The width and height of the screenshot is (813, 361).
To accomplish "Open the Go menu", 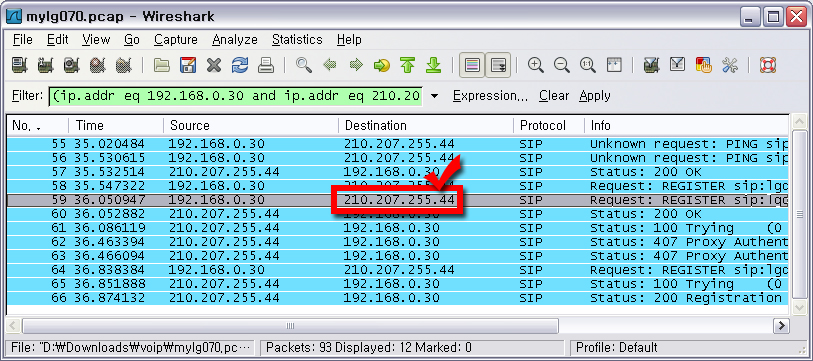I will 132,39.
